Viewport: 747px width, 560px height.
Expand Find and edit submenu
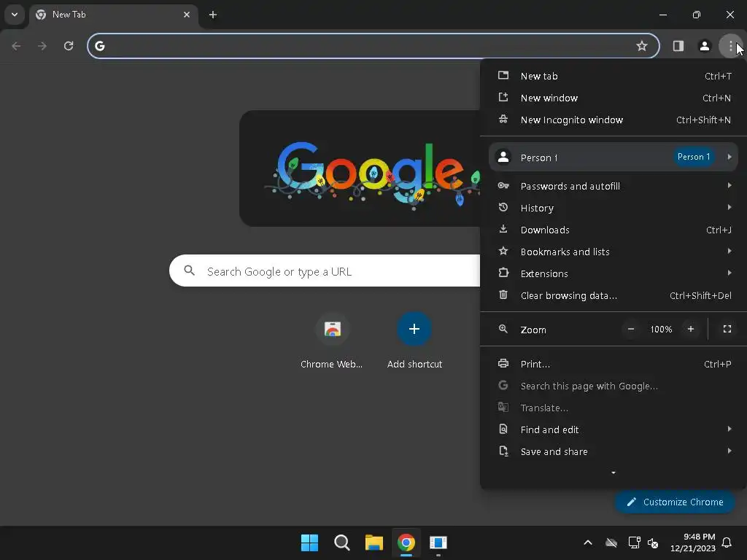613,429
